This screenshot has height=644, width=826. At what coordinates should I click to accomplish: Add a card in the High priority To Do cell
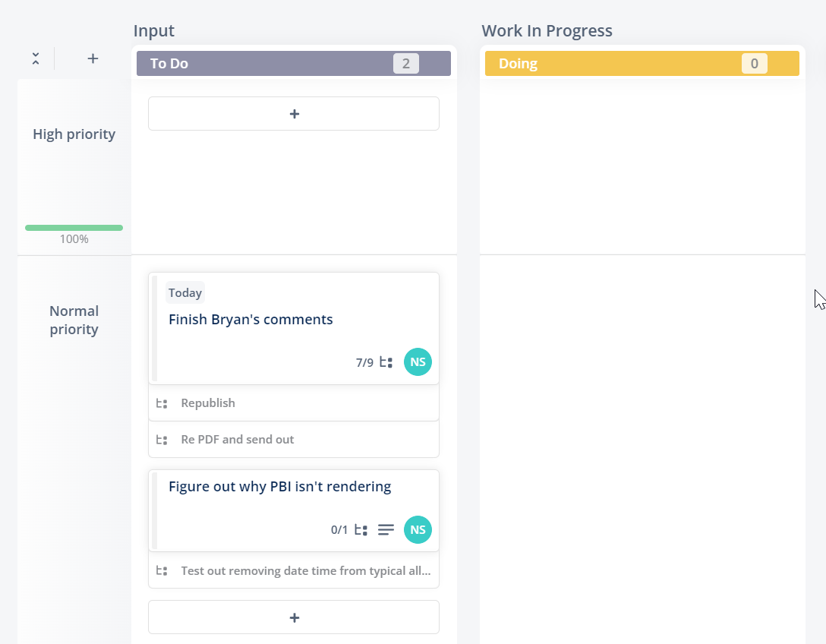(x=293, y=113)
